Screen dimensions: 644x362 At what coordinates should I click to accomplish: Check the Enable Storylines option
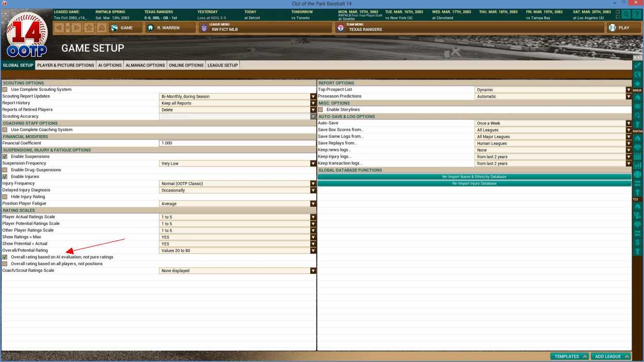[320, 110]
